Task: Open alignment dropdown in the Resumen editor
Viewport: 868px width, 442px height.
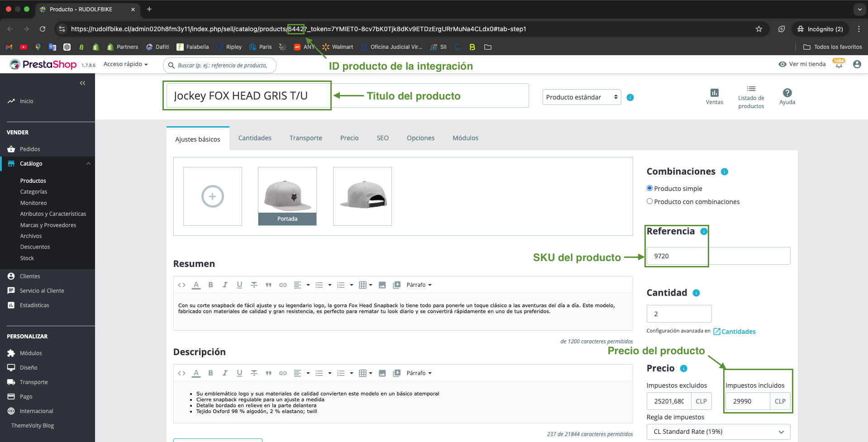Action: [302, 285]
